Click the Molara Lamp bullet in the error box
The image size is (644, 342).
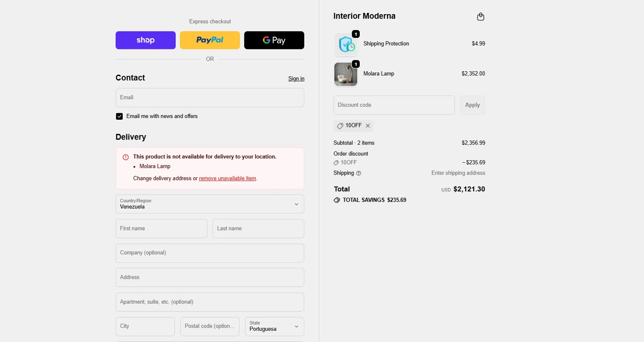point(155,166)
